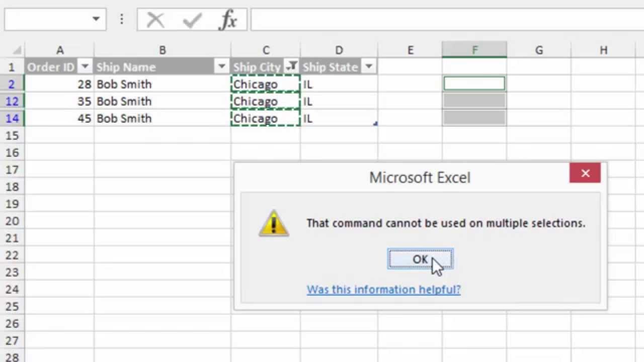The height and width of the screenshot is (362, 644).
Task: Click the Cancel X icon in formula bar
Action: point(155,20)
